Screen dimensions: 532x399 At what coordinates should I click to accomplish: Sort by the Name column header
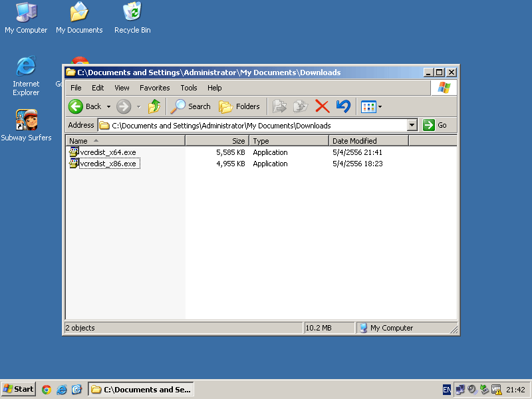coord(125,141)
